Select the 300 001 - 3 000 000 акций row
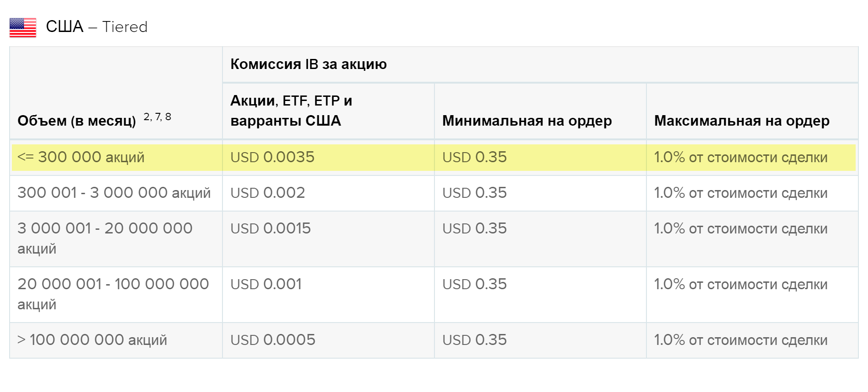The height and width of the screenshot is (392, 868). [434, 193]
